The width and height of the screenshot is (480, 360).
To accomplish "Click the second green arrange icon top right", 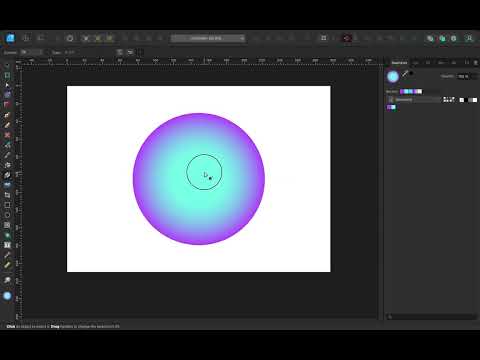I will (442, 38).
